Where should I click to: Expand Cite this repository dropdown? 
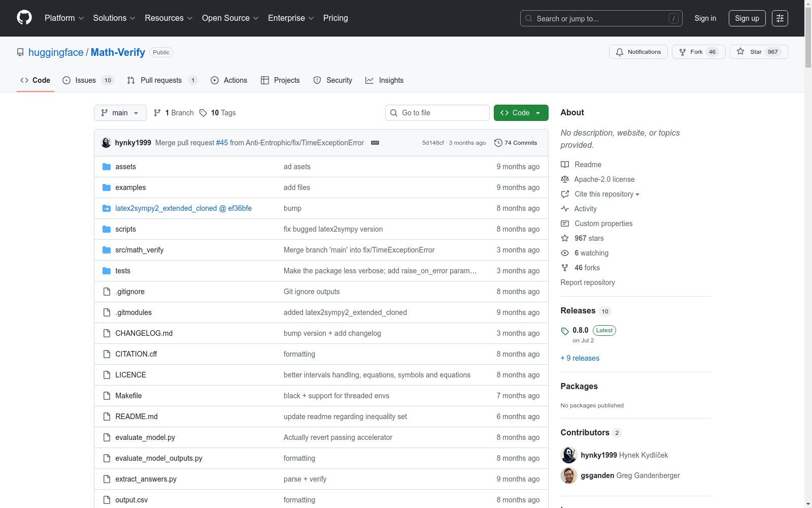[600, 194]
